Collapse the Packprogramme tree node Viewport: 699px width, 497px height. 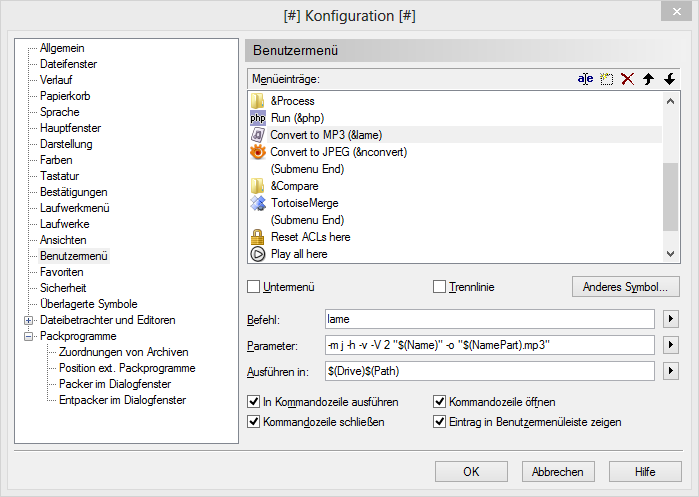click(x=29, y=336)
